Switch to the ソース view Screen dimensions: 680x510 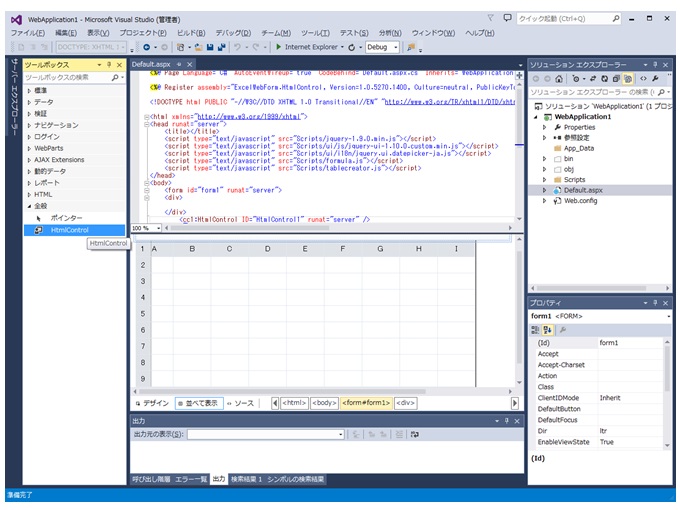(x=241, y=404)
